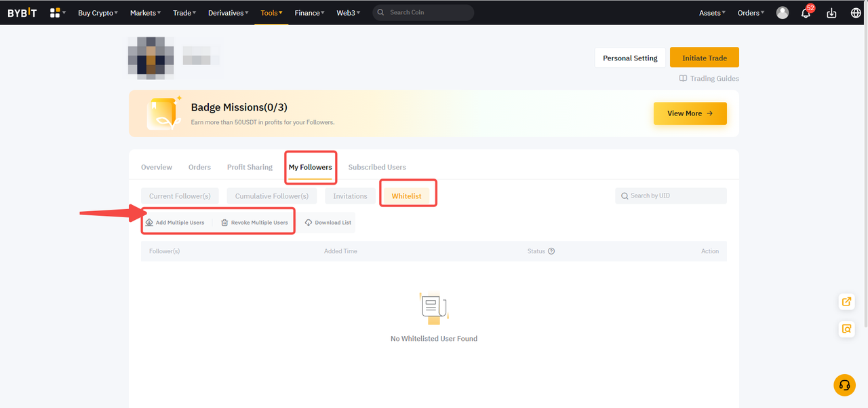
Task: Click Revoke Multiple Users button
Action: click(x=254, y=223)
